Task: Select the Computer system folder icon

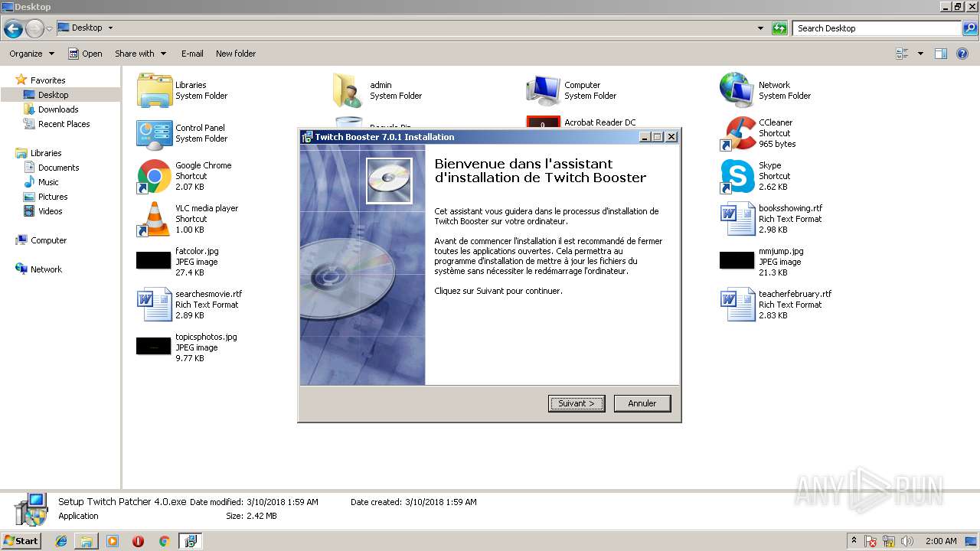Action: coord(543,90)
